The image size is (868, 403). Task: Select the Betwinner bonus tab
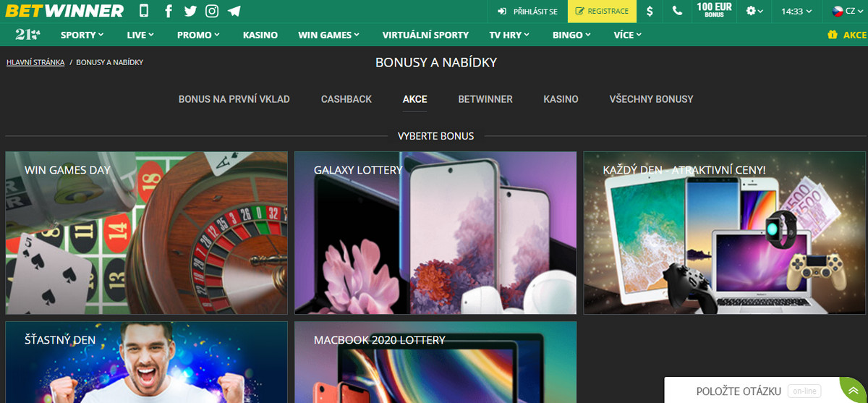pos(485,99)
